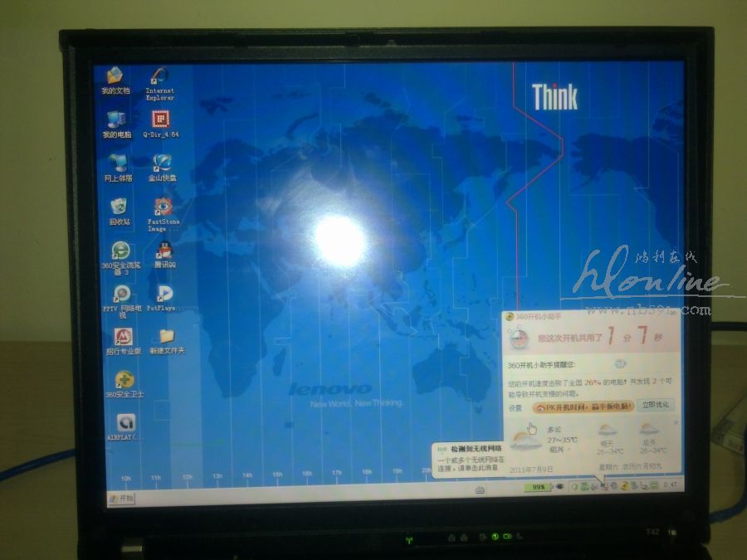This screenshot has height=560, width=747.
Task: Open the Q-Dir_4.64 icon
Action: pos(161,124)
